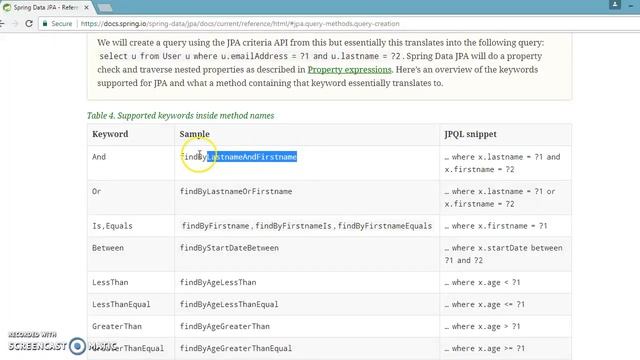Close the Spring Data JPA tab
640x360 pixels.
click(87, 7)
